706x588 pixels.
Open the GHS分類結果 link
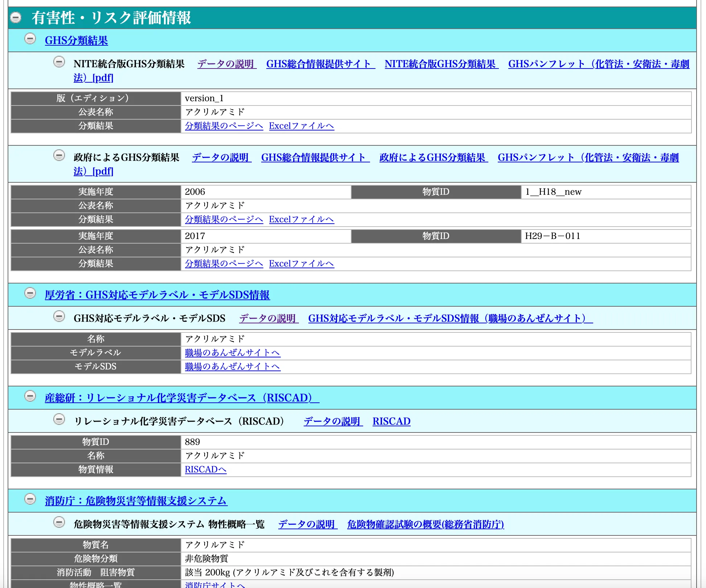76,41
